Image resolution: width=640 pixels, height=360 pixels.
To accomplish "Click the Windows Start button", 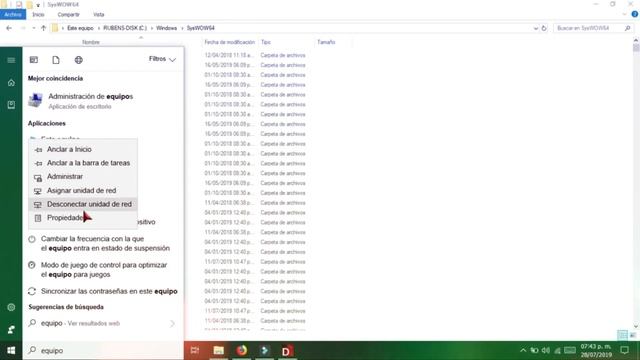I will (11, 351).
